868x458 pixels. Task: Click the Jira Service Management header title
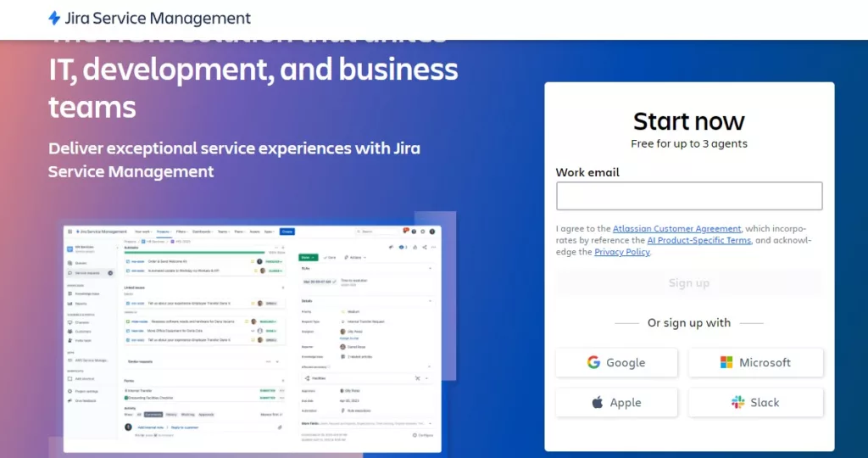[x=158, y=19]
